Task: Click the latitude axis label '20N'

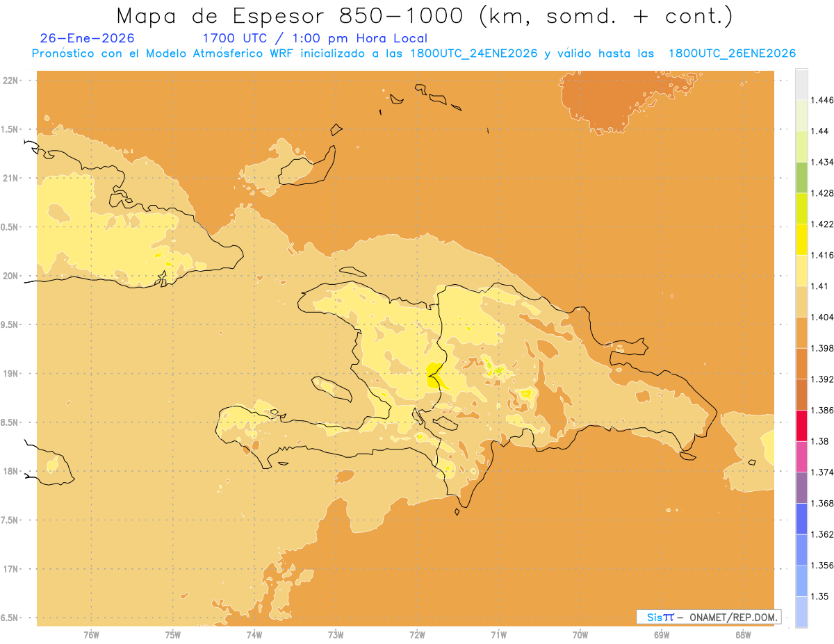Action: coord(10,276)
